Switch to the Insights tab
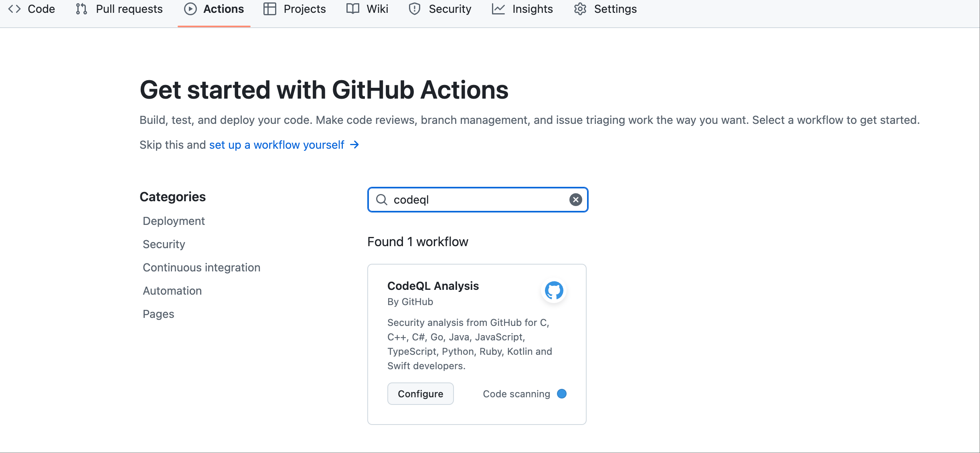The height and width of the screenshot is (453, 980). coord(532,9)
